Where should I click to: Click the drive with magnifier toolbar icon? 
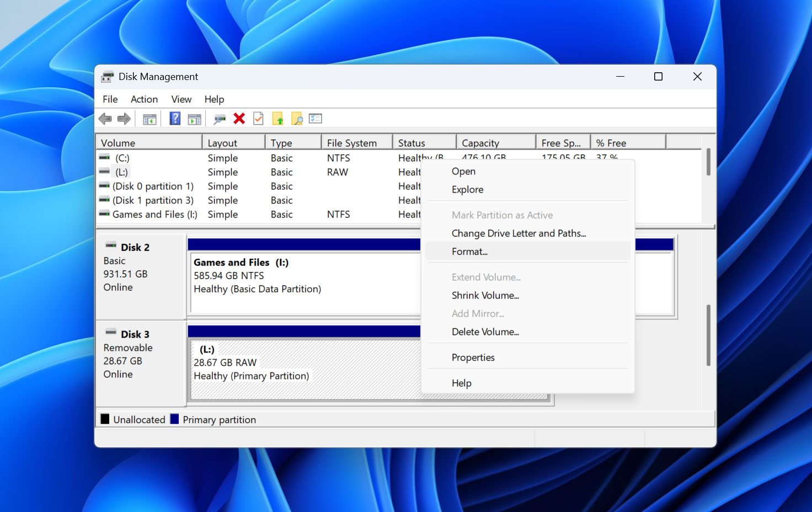[220, 119]
